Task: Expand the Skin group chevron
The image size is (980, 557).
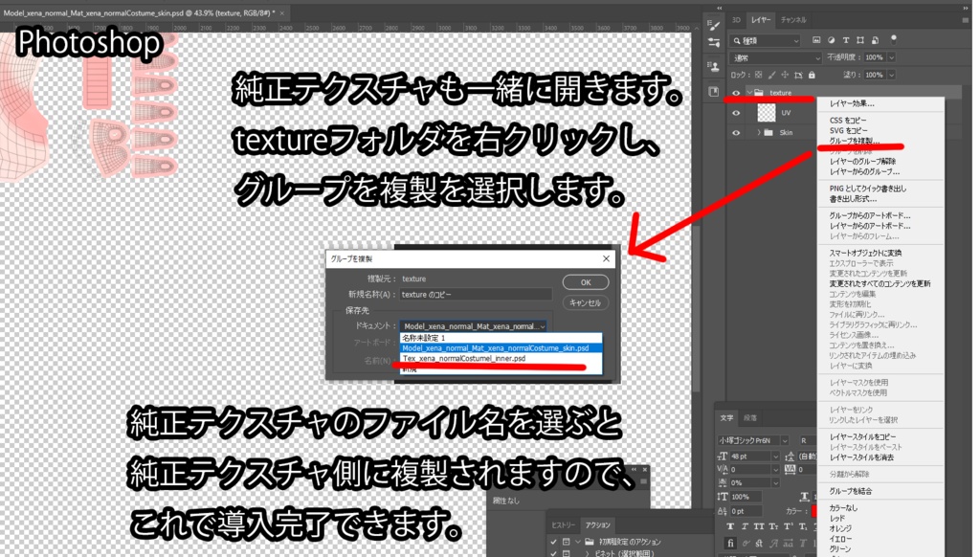Action: (x=759, y=132)
